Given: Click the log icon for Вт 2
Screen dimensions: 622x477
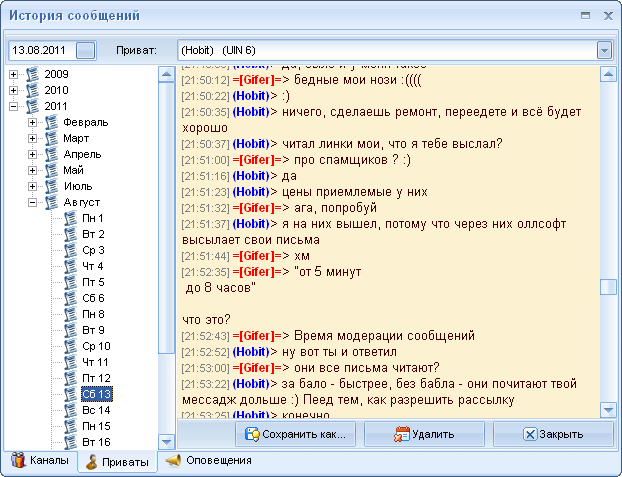Looking at the screenshot, I should (x=71, y=234).
